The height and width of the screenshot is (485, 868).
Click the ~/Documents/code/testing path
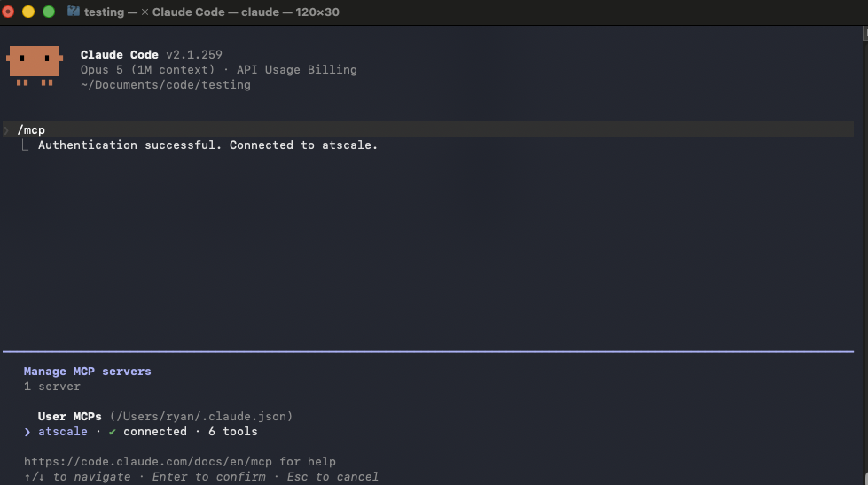[x=166, y=85]
